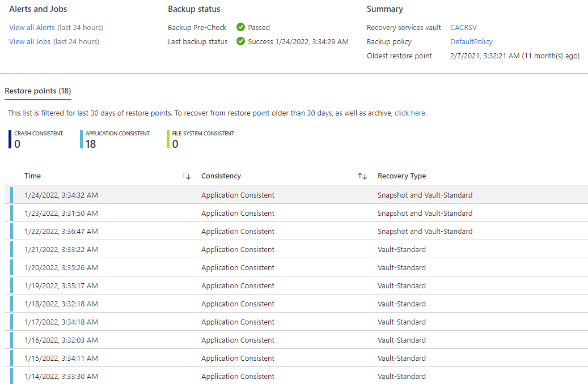The width and height of the screenshot is (588, 384).
Task: Click the dark blue Crash Consistent color bar
Action: [9, 139]
